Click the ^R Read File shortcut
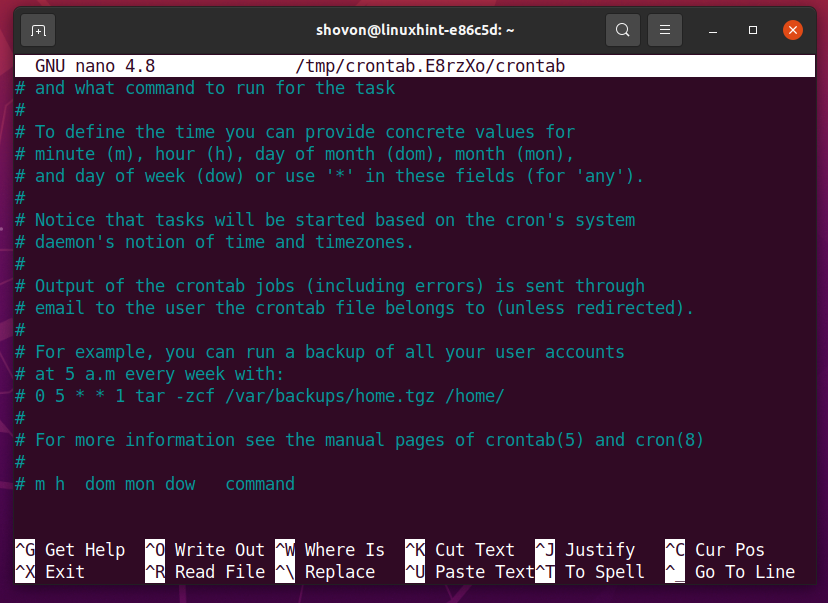 pyautogui.click(x=205, y=572)
